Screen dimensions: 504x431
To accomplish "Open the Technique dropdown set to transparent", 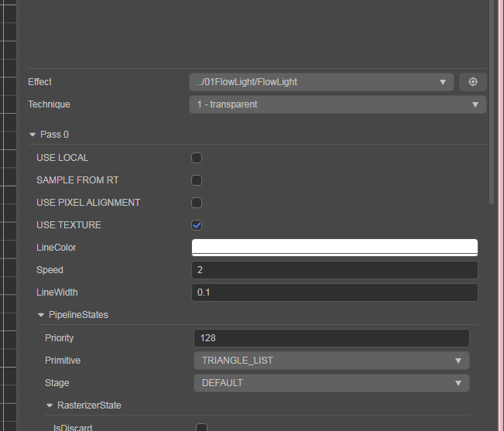I will coord(337,104).
